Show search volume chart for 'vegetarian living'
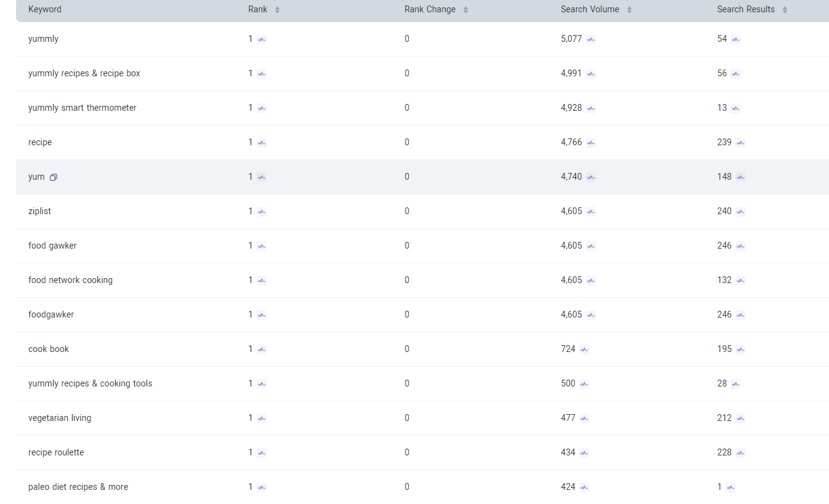 click(584, 418)
